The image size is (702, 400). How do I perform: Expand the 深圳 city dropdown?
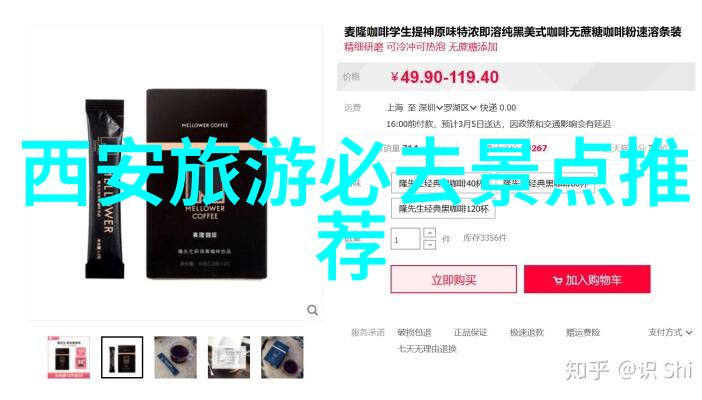click(x=430, y=108)
